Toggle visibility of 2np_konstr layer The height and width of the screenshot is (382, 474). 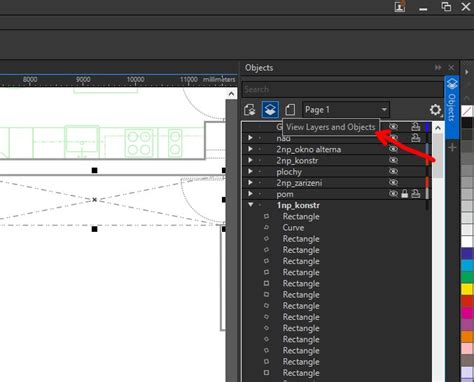click(x=393, y=160)
